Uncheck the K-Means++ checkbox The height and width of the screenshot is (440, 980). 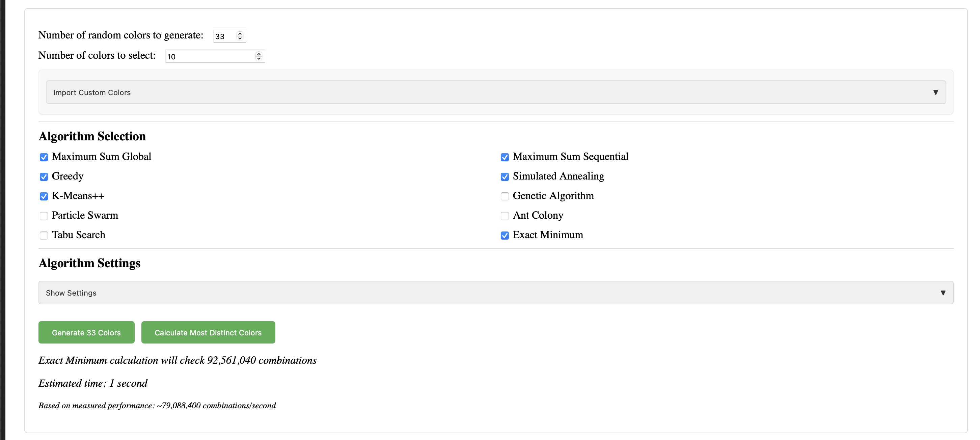pyautogui.click(x=44, y=196)
